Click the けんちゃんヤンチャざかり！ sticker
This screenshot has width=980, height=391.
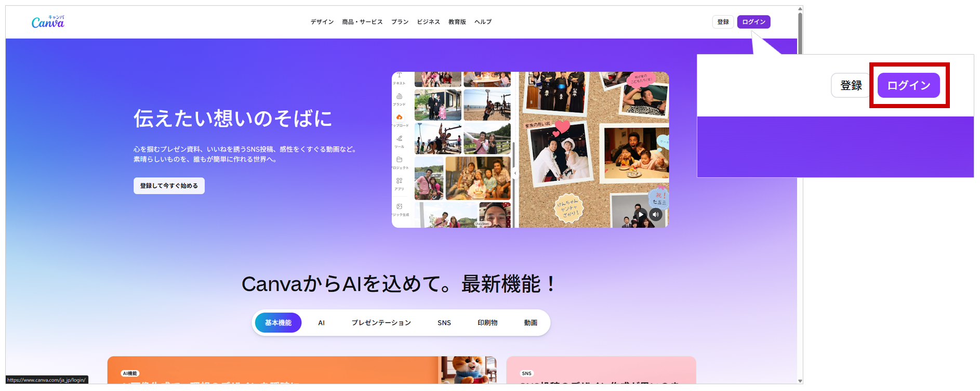568,208
